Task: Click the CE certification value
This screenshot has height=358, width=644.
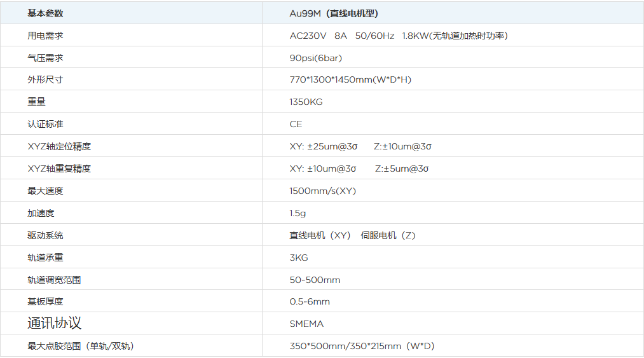Action: pos(296,124)
